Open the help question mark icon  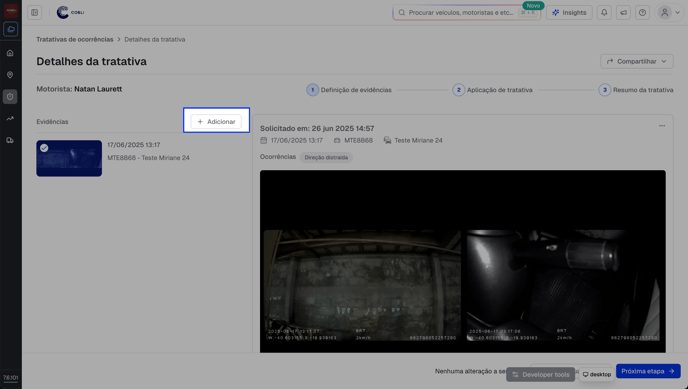(642, 12)
